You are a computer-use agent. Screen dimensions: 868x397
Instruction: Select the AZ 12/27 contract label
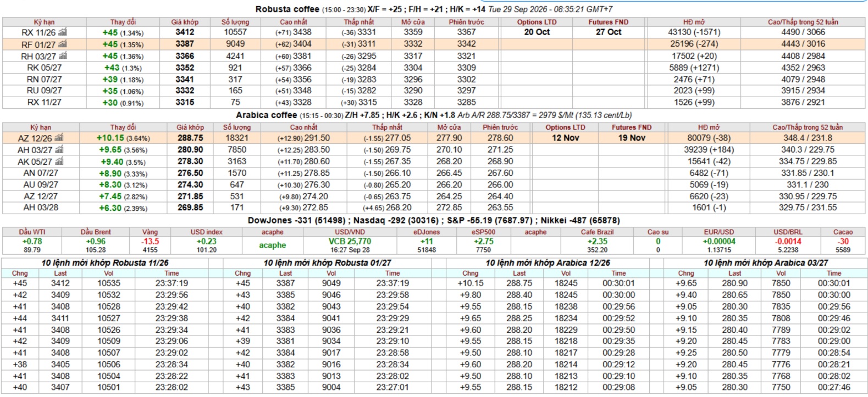[41, 196]
